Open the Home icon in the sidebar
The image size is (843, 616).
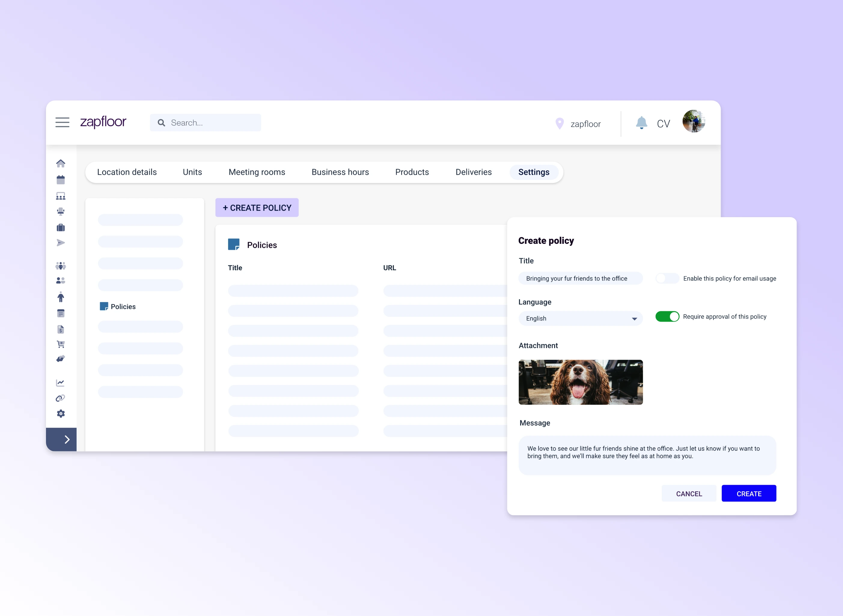click(61, 163)
